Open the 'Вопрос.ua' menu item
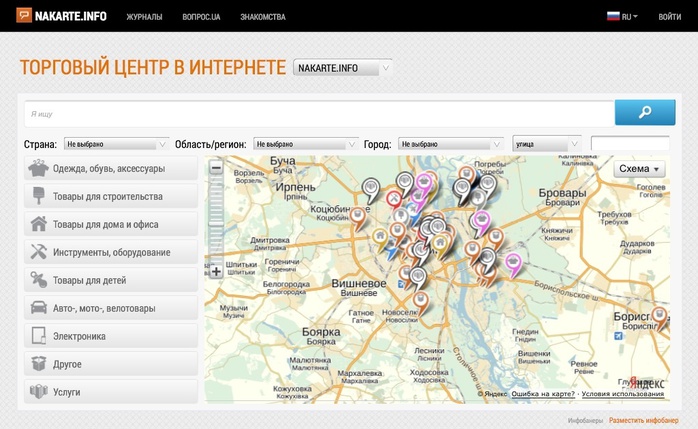Screen dimensions: 698x429 (x=201, y=17)
